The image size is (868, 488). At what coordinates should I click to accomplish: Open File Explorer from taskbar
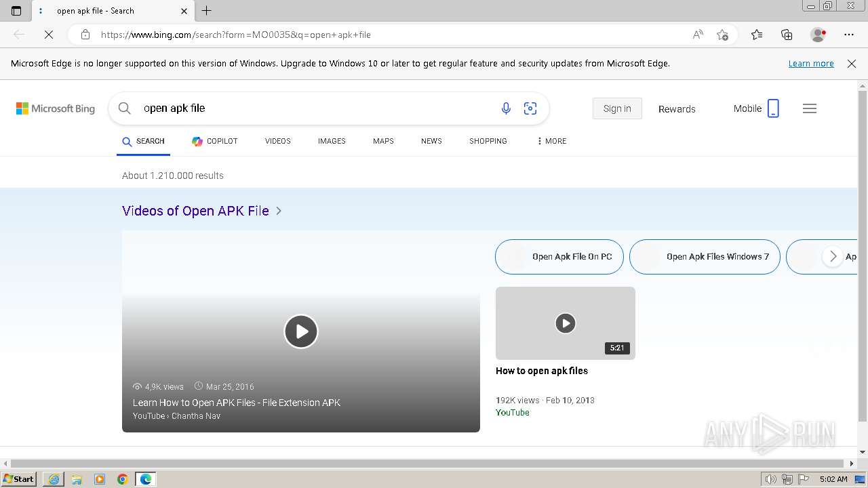pos(77,479)
